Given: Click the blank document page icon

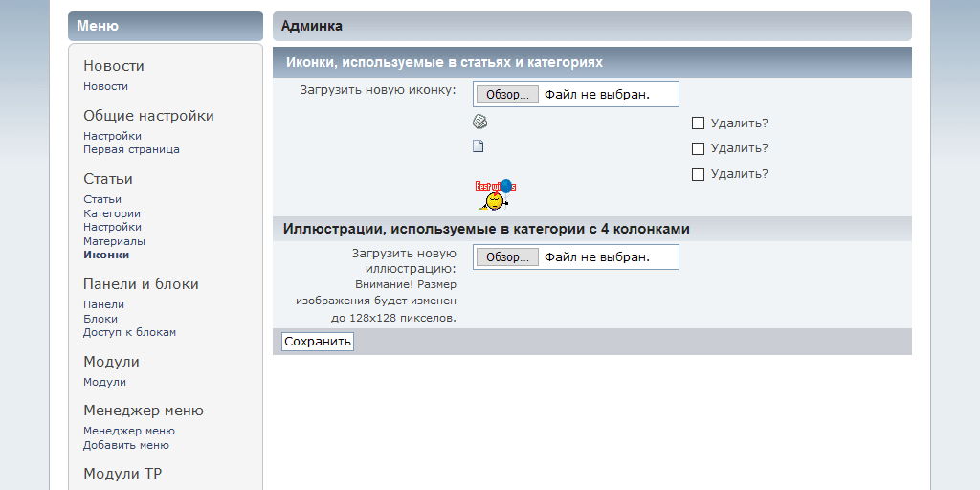Looking at the screenshot, I should point(479,146).
